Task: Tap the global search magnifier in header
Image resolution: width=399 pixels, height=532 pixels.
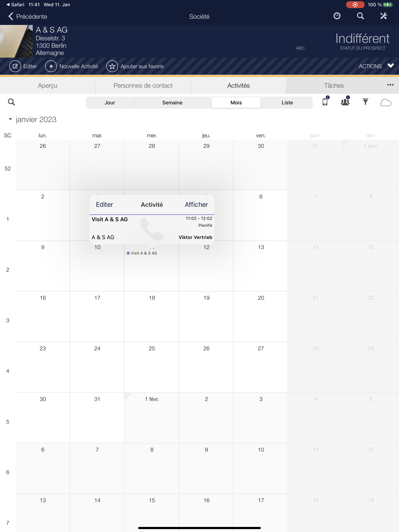Action: point(360,16)
